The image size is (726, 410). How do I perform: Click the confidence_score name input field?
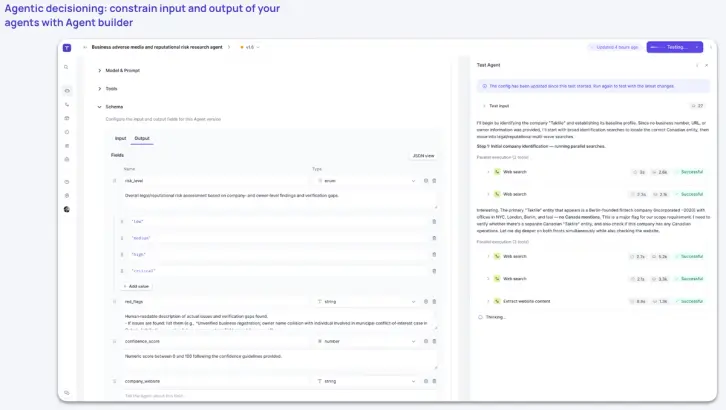click(x=215, y=342)
